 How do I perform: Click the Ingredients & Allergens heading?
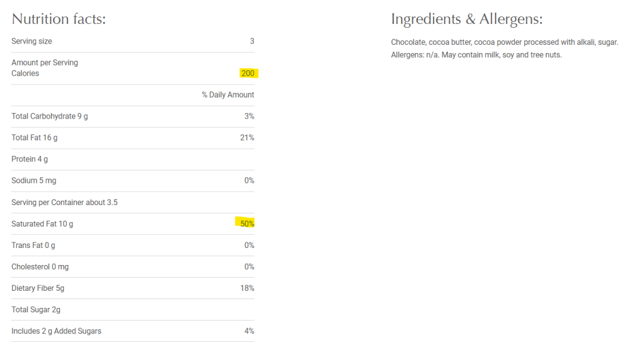[466, 19]
